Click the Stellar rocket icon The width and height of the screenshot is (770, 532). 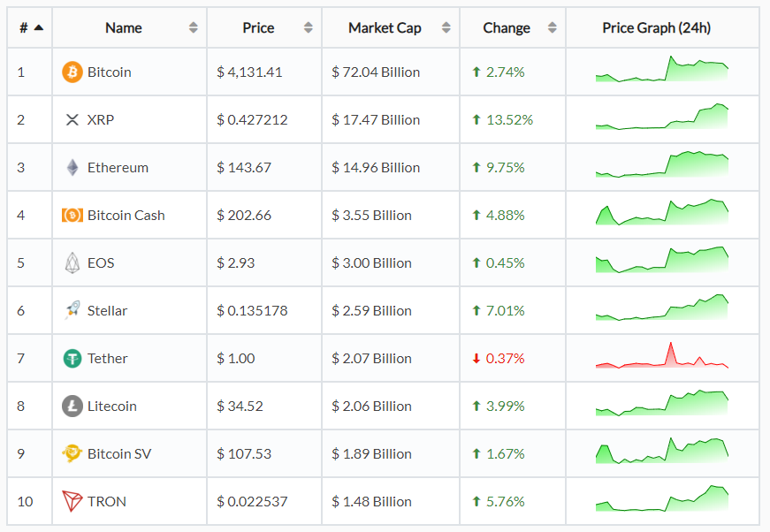(x=72, y=311)
